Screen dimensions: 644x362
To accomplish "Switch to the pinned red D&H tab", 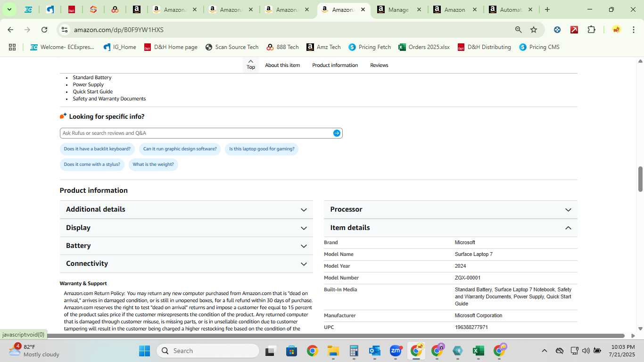I will pyautogui.click(x=72, y=9).
